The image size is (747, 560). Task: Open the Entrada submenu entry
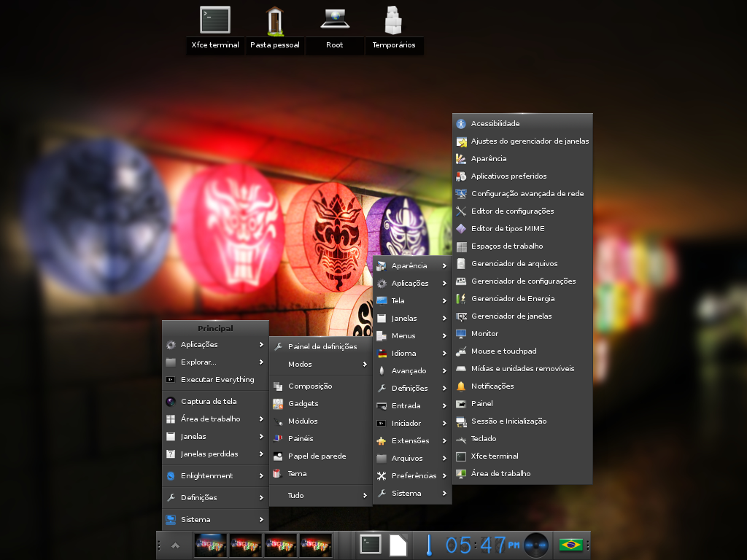(412, 405)
